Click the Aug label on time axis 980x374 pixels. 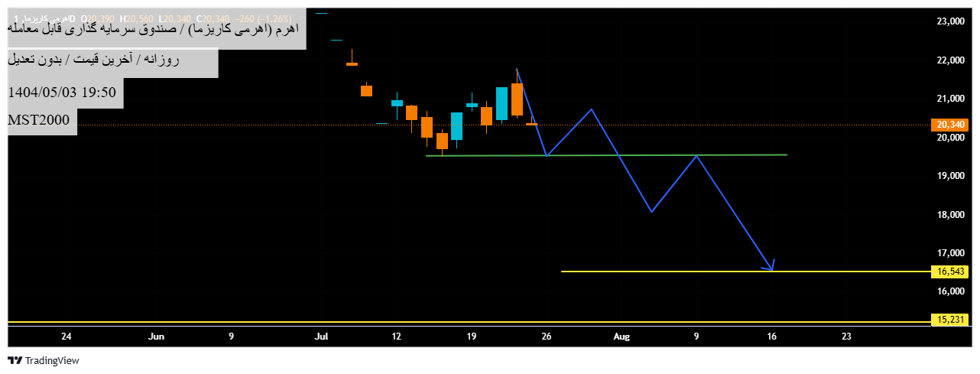[621, 337]
